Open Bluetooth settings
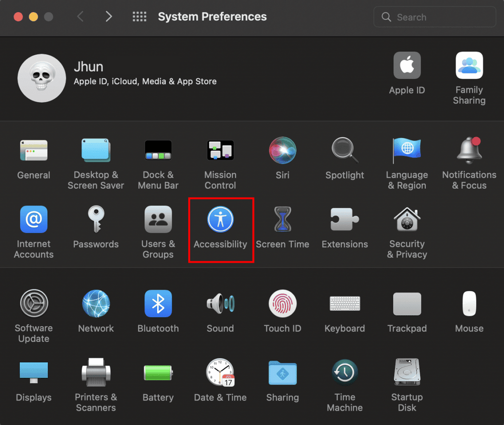The width and height of the screenshot is (504, 425). coord(158,303)
